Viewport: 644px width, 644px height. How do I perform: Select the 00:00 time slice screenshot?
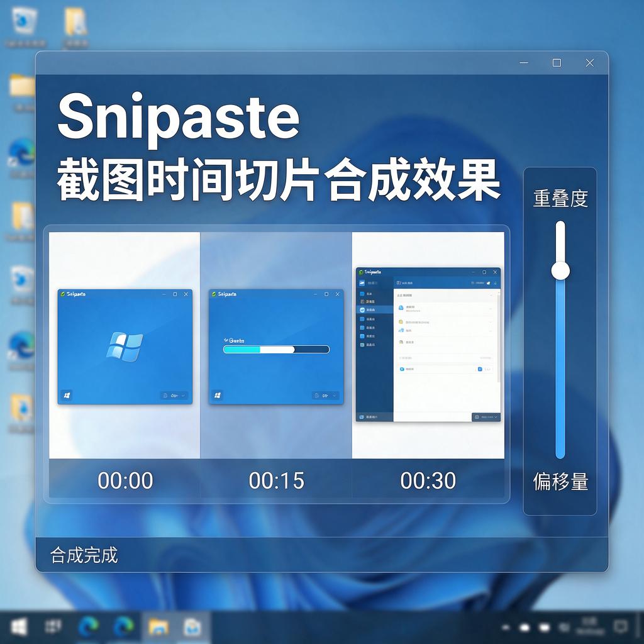pyautogui.click(x=125, y=345)
